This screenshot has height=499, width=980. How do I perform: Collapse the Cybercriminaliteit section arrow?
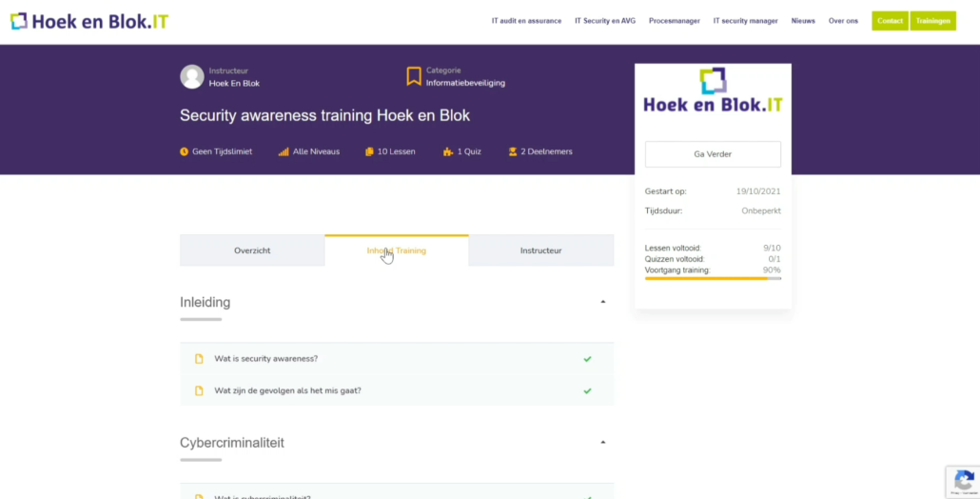point(603,443)
